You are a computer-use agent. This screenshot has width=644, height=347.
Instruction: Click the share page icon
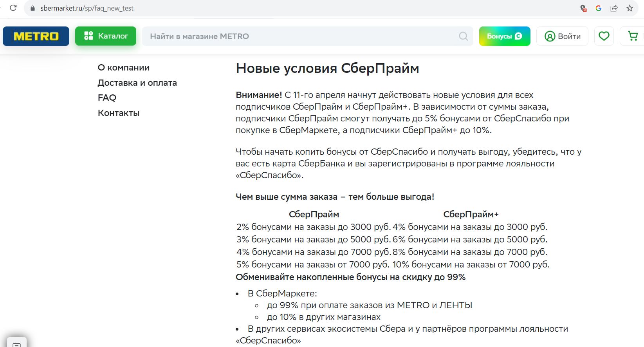[614, 8]
